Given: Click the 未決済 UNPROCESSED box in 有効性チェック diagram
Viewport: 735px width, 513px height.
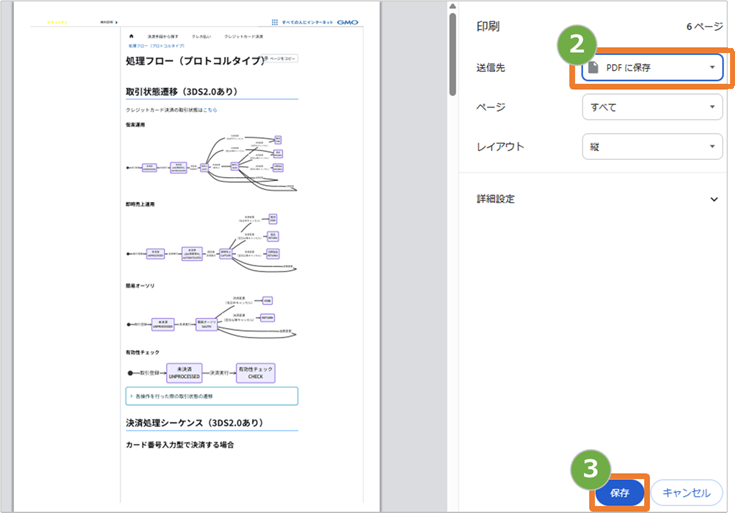Looking at the screenshot, I should click(x=184, y=373).
